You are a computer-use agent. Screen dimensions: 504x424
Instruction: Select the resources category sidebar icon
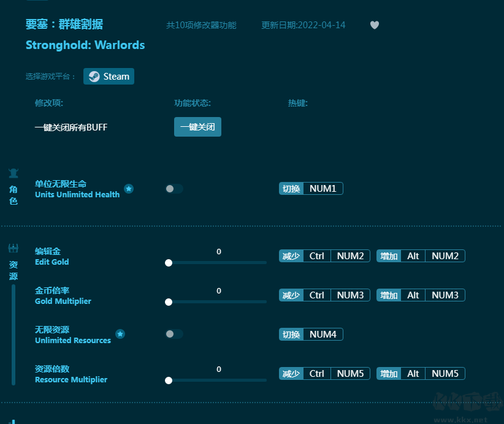click(13, 249)
